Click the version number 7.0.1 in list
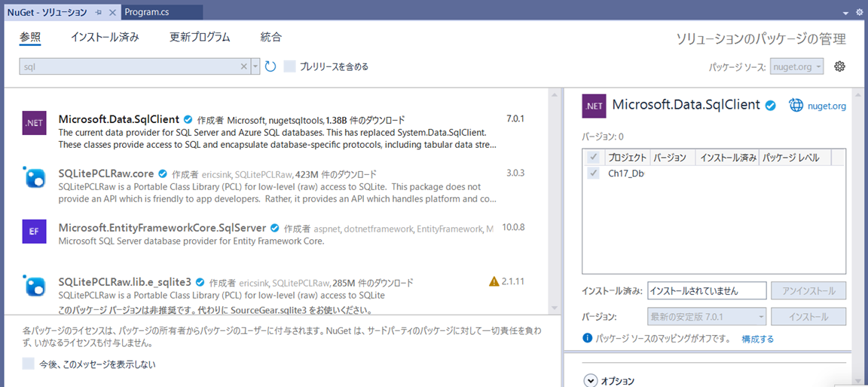Image resolution: width=868 pixels, height=387 pixels. (515, 119)
